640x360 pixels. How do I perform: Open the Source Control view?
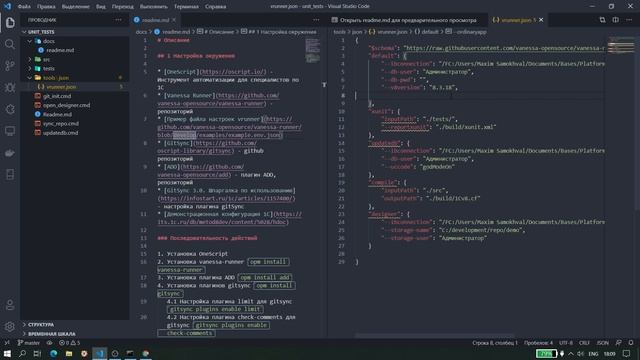(x=10, y=66)
